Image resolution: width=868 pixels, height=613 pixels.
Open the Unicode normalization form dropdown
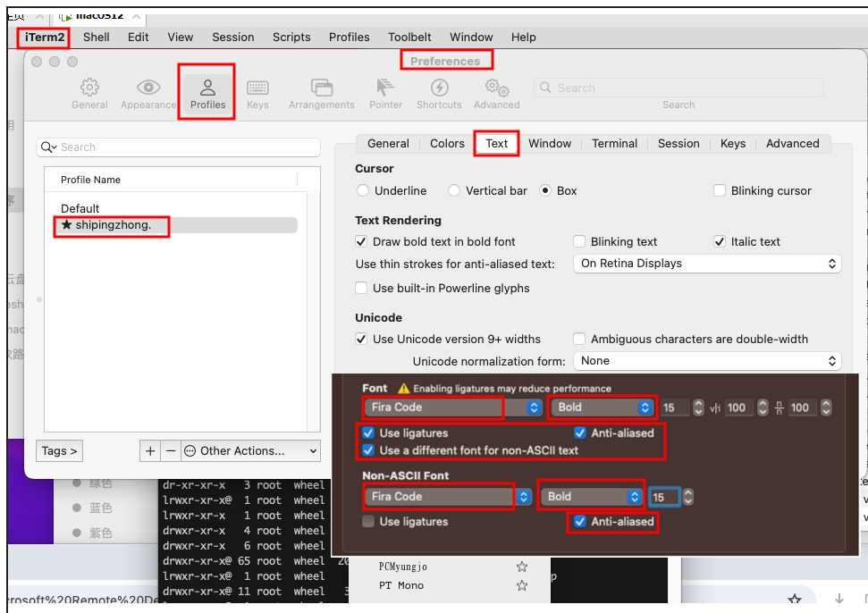coord(707,361)
